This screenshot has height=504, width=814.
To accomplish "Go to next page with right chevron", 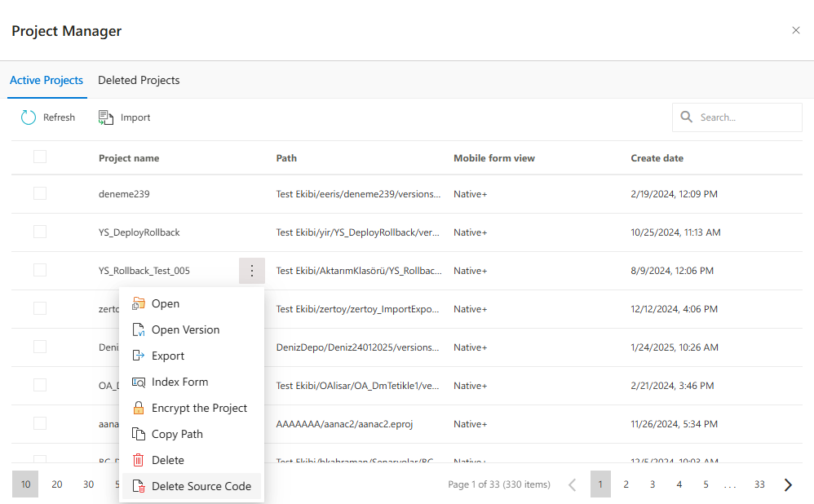I will tap(788, 484).
